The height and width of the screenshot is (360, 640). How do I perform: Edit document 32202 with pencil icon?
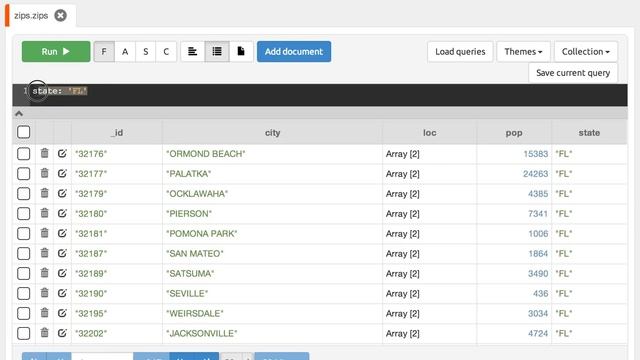(62, 333)
